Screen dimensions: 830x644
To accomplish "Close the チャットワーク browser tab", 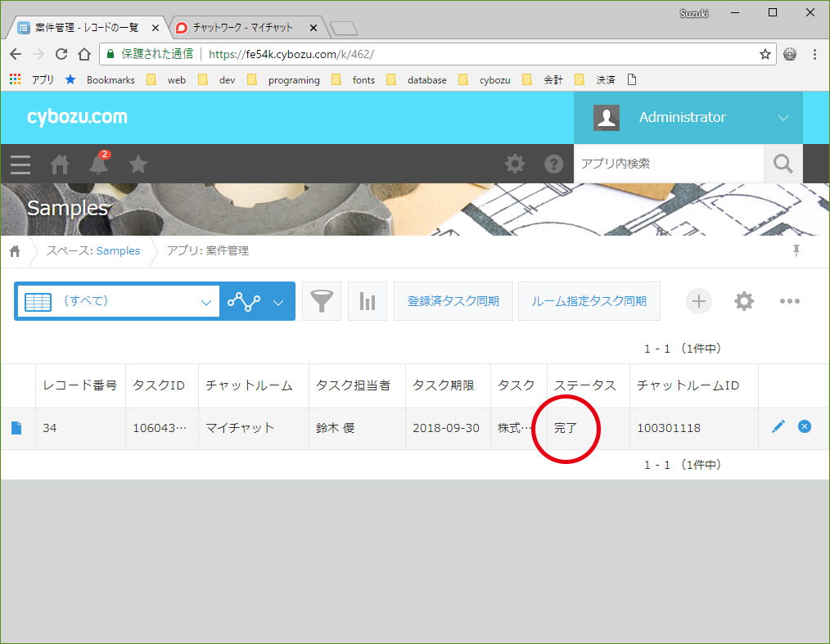I will coord(314,28).
